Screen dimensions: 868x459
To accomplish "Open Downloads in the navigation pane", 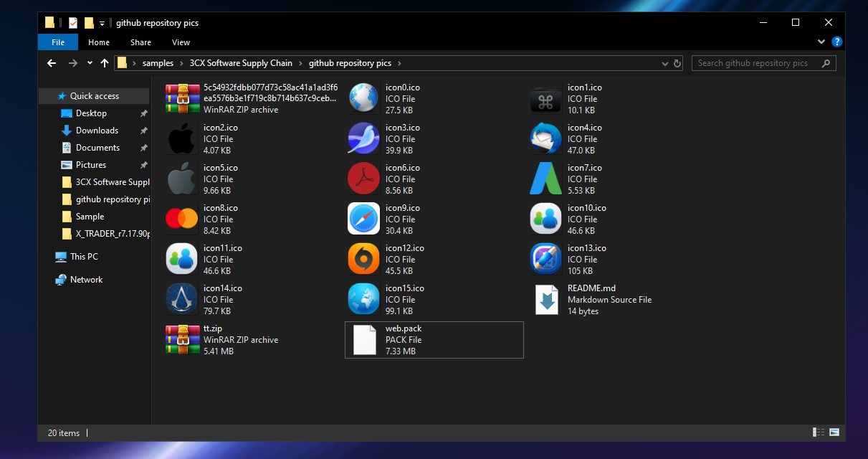I will (97, 131).
